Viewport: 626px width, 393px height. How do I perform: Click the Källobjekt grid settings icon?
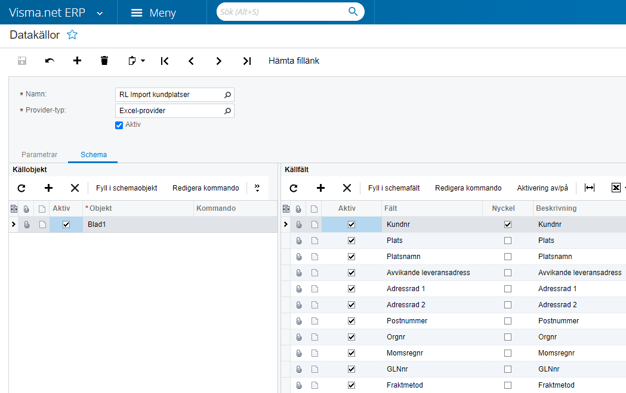(x=14, y=208)
